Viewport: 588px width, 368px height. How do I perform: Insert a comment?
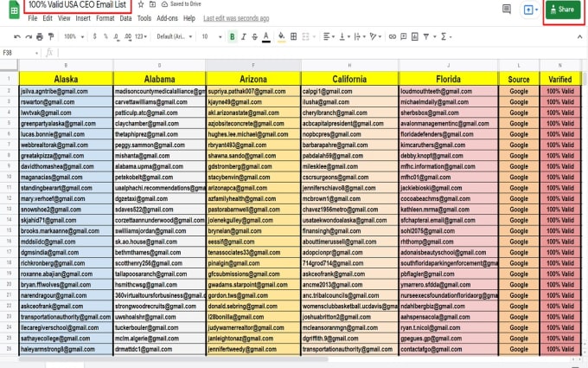(x=404, y=36)
